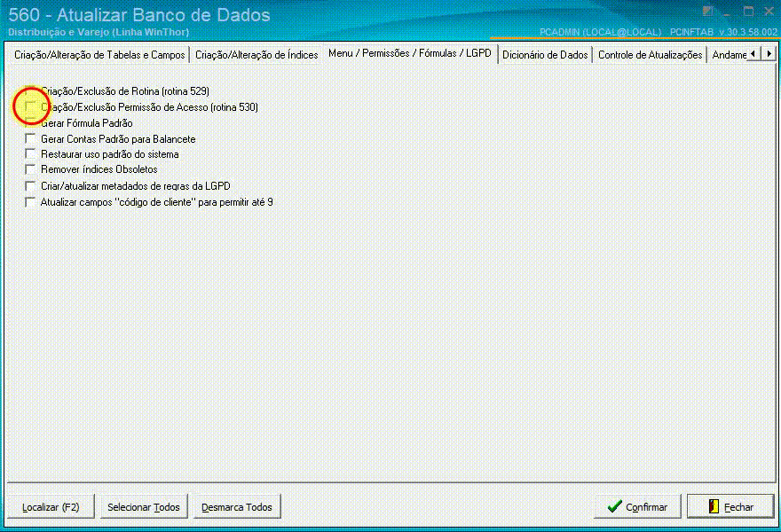Screen dimensions: 781x532
Task: Close the window with the X icon
Action: 769,12
